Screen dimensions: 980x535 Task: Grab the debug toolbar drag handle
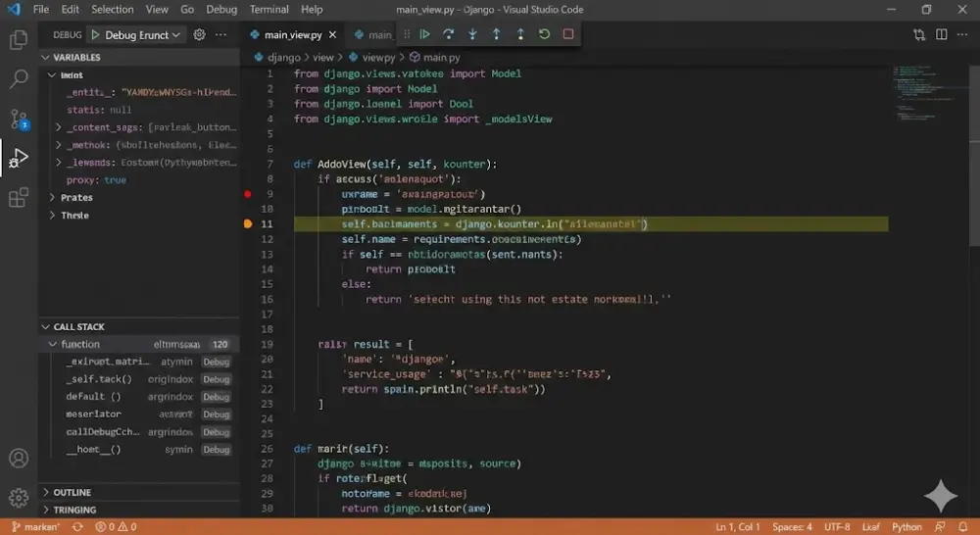(407, 34)
